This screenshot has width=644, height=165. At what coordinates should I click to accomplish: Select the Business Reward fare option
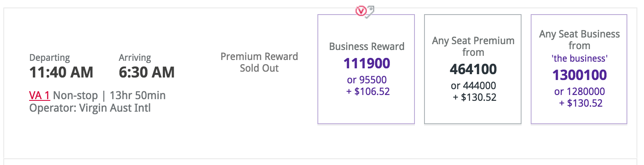tap(366, 69)
